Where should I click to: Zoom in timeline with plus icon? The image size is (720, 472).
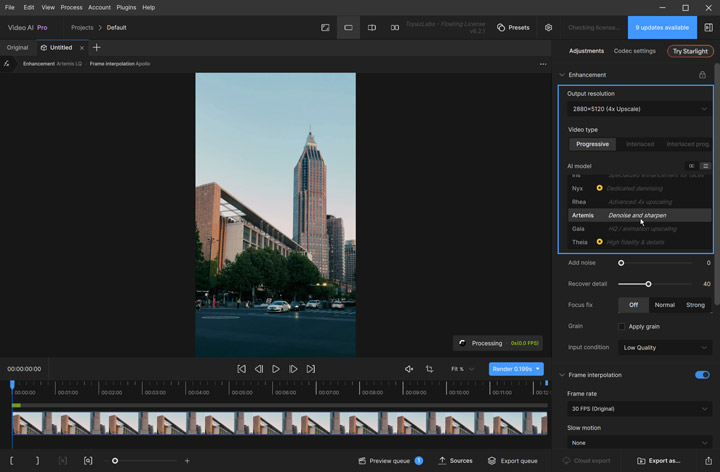click(x=187, y=461)
